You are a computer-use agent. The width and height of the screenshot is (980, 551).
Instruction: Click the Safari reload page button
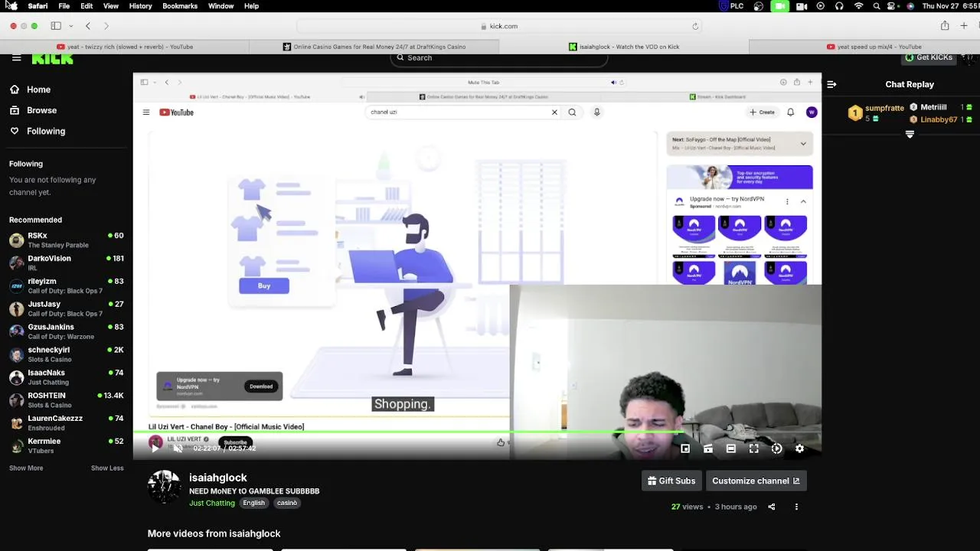pyautogui.click(x=695, y=26)
